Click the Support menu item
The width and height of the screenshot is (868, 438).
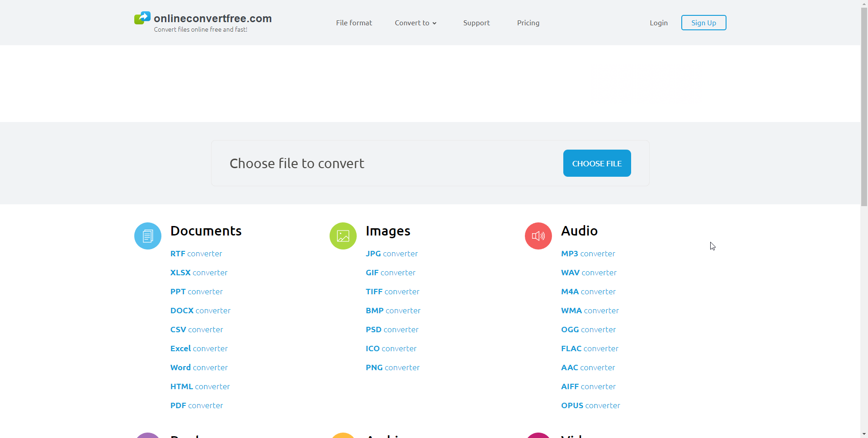point(476,23)
